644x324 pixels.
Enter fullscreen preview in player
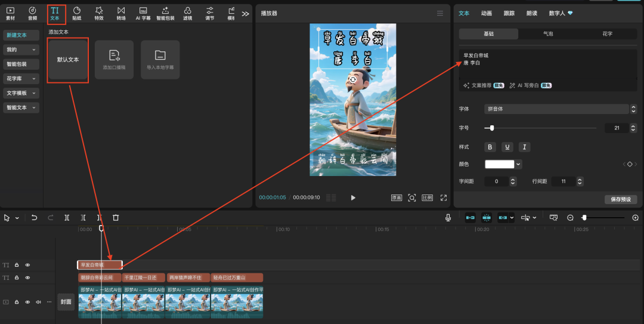pos(444,198)
